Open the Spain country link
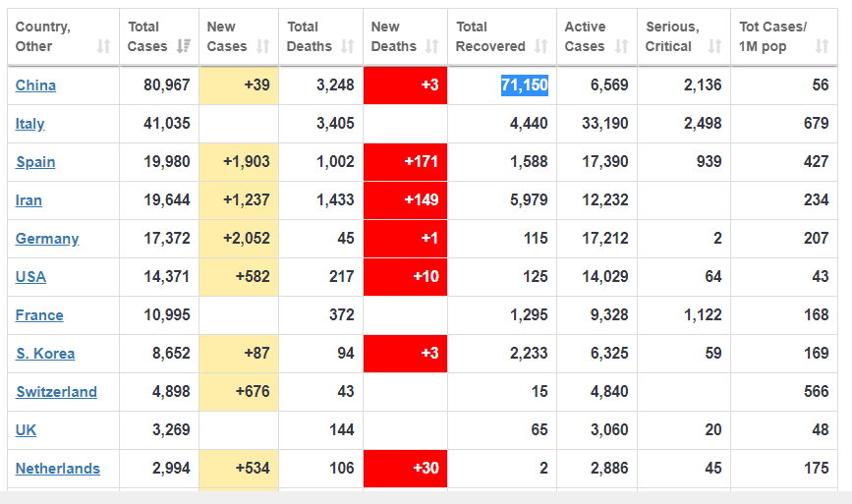This screenshot has width=852, height=504. point(35,162)
